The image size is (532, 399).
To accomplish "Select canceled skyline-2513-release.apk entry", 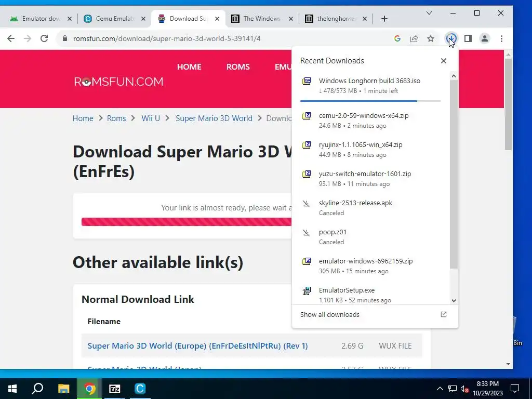I will pyautogui.click(x=370, y=208).
